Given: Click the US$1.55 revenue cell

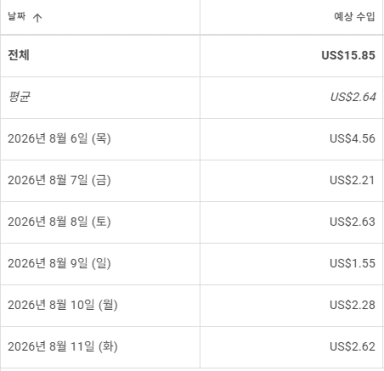Looking at the screenshot, I should pos(352,264).
